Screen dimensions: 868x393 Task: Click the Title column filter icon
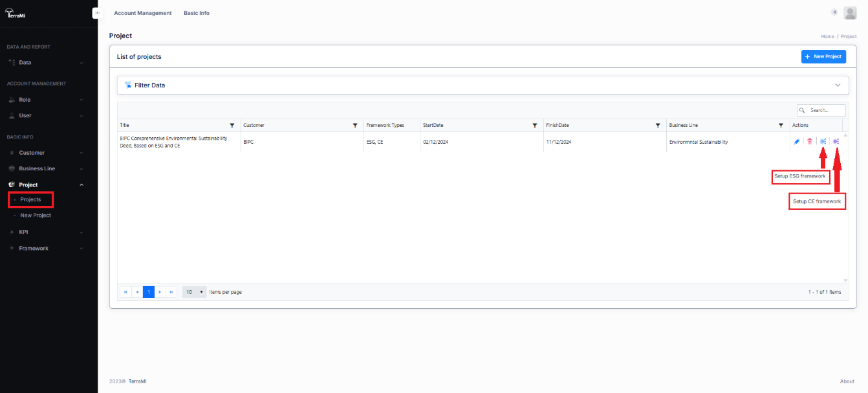pos(232,125)
